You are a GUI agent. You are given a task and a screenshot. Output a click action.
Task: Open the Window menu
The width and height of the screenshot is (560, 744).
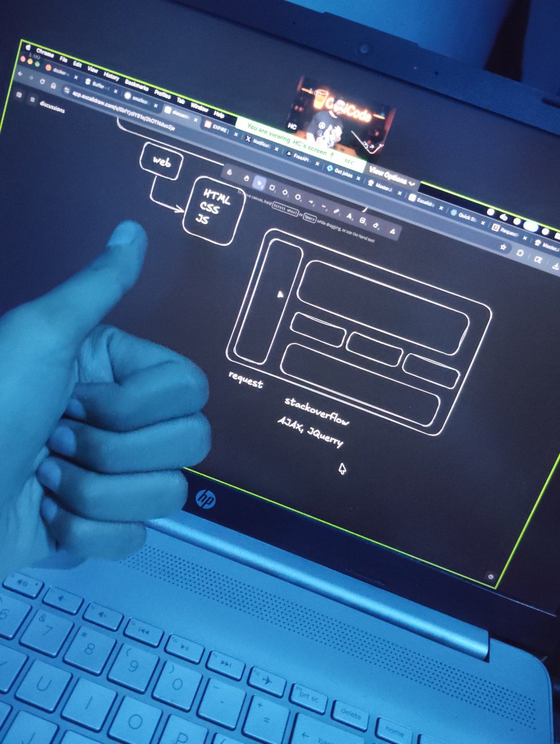coord(199,107)
